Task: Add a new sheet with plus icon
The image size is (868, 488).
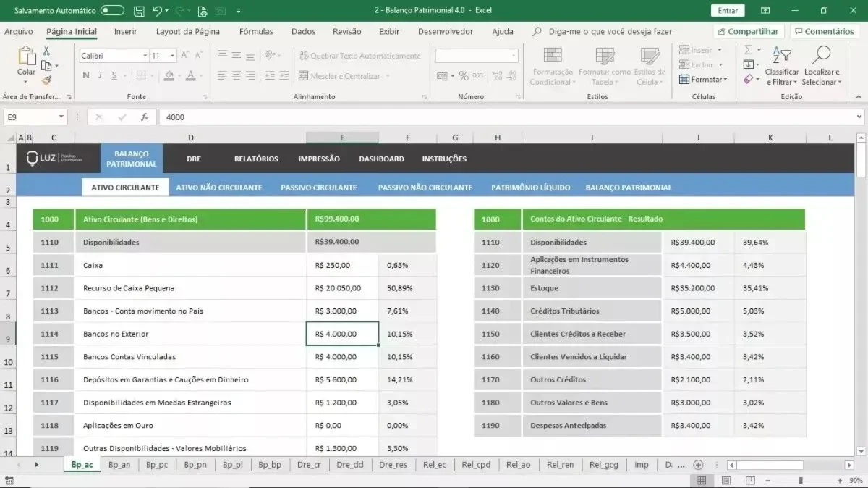Action: [x=698, y=465]
